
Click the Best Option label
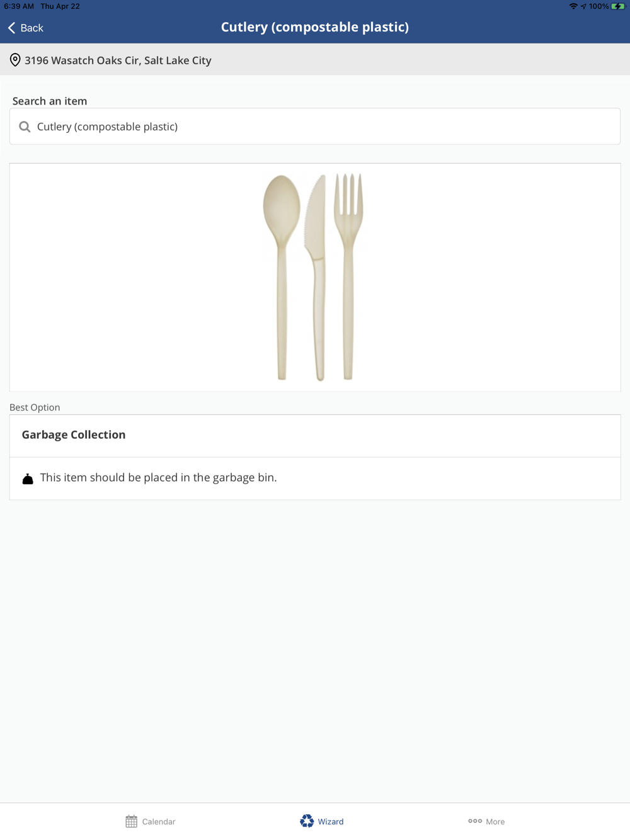point(35,407)
